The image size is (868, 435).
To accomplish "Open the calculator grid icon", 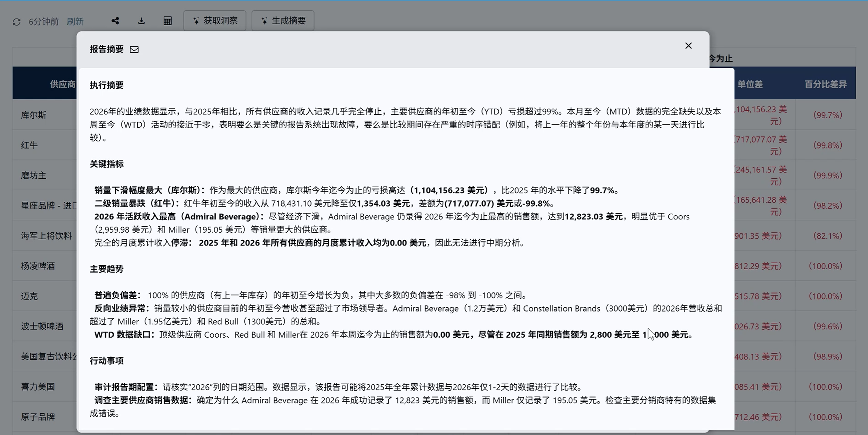I will click(x=168, y=21).
